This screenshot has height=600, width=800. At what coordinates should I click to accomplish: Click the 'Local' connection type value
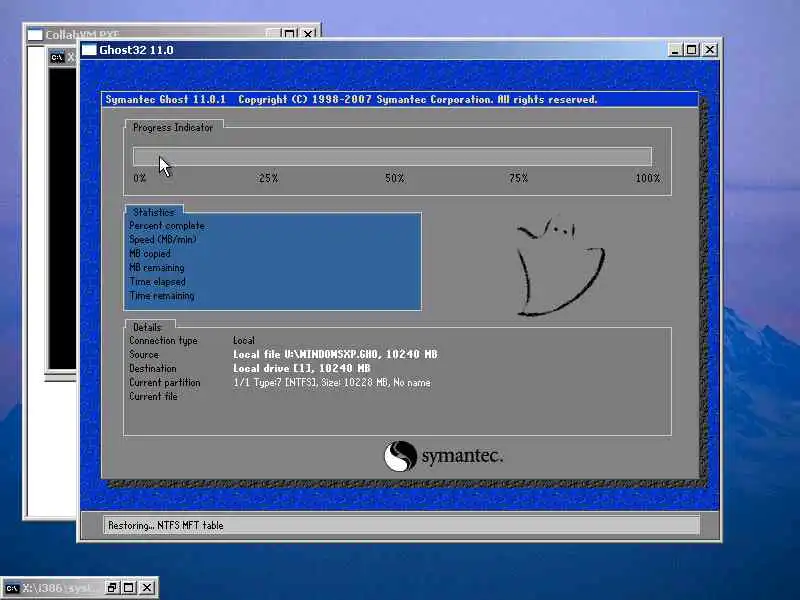point(244,340)
